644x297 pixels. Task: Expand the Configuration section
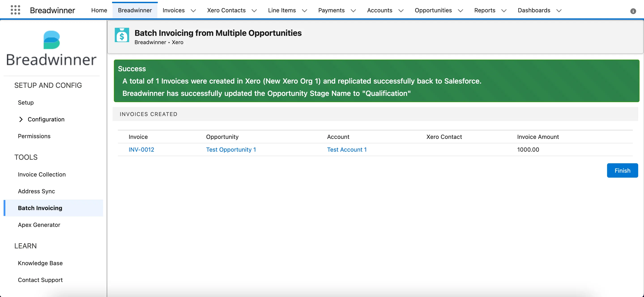[x=21, y=119]
